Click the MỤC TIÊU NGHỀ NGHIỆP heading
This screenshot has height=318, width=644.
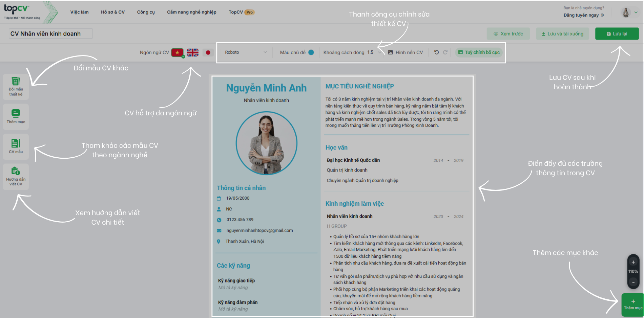click(x=359, y=86)
